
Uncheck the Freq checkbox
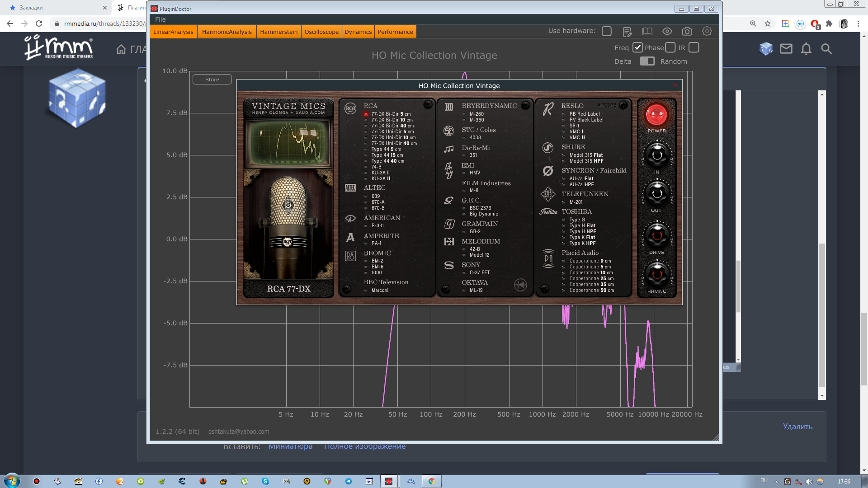(637, 47)
